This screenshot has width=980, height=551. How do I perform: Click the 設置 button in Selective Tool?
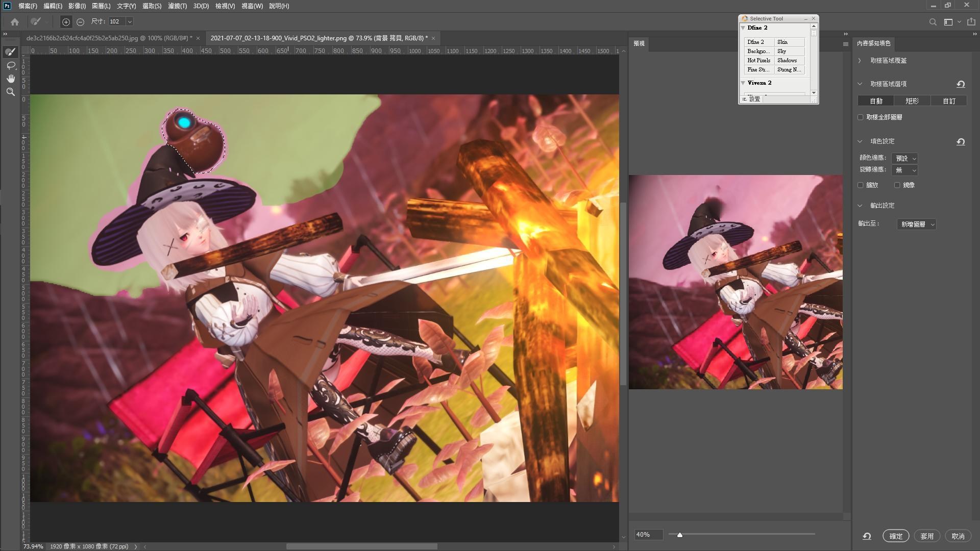click(752, 99)
